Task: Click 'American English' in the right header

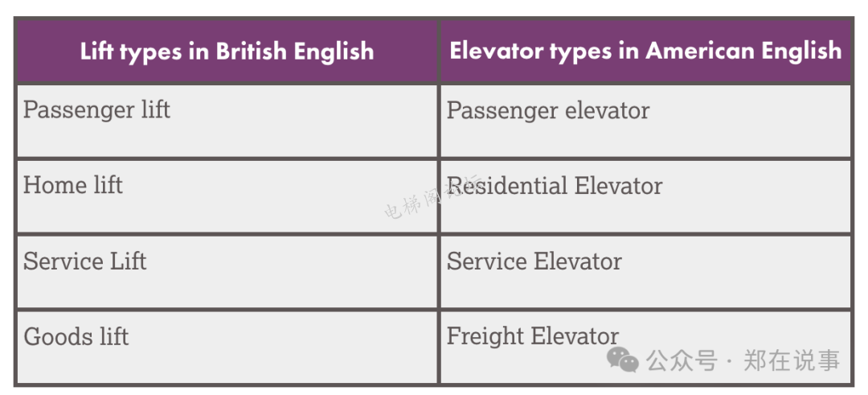Action: (x=744, y=51)
